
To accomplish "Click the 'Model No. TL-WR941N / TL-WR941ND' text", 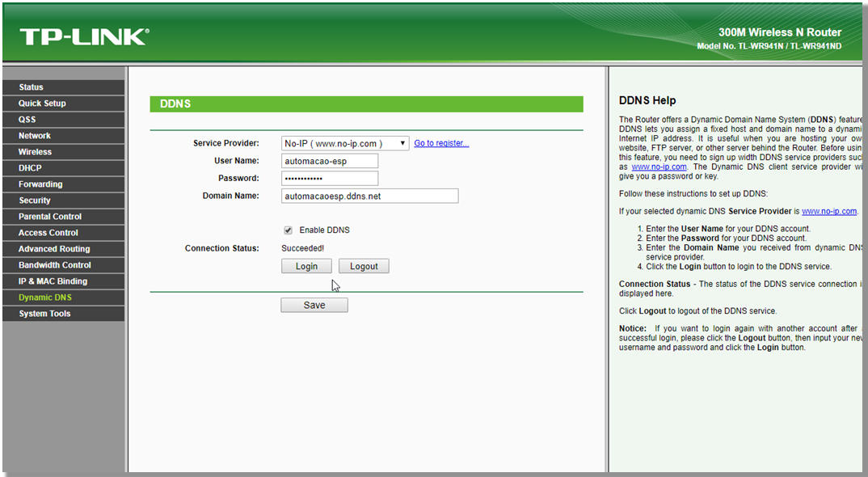I will (x=769, y=46).
